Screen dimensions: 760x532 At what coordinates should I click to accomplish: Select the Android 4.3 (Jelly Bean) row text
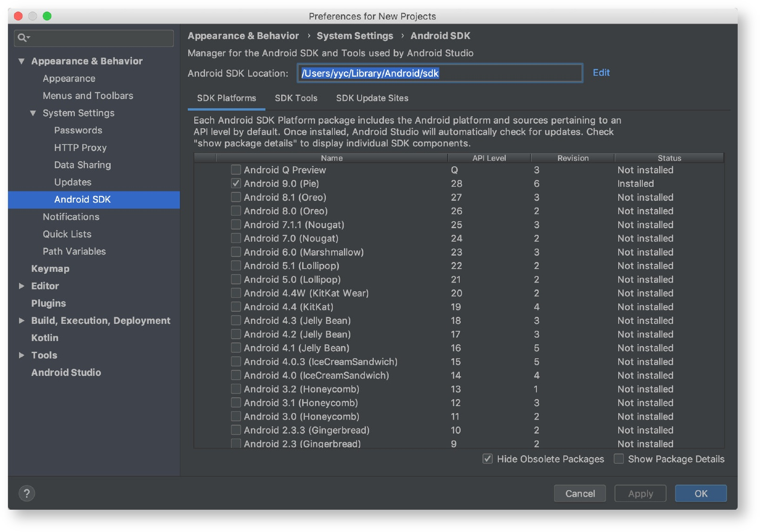tap(297, 321)
